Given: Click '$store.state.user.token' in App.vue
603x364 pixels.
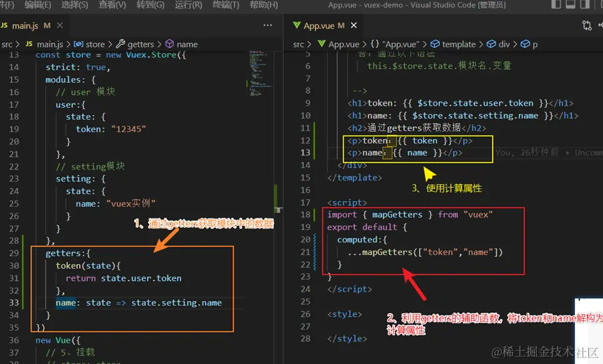Looking at the screenshot, I should 475,103.
